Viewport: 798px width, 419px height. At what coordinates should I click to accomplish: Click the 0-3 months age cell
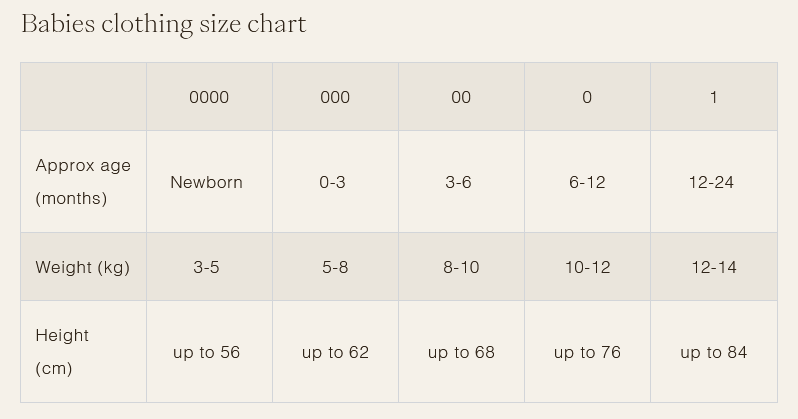click(x=333, y=182)
